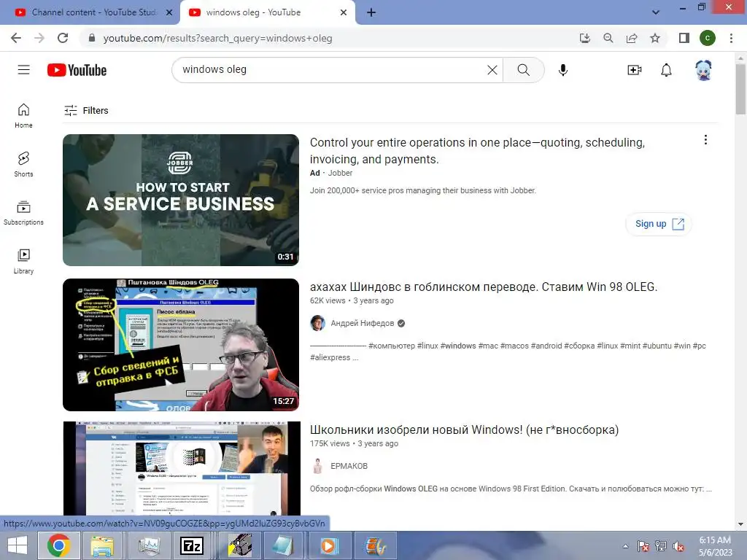Click the Jobber ad Sign up button
Image resolution: width=747 pixels, height=560 pixels.
tap(659, 224)
